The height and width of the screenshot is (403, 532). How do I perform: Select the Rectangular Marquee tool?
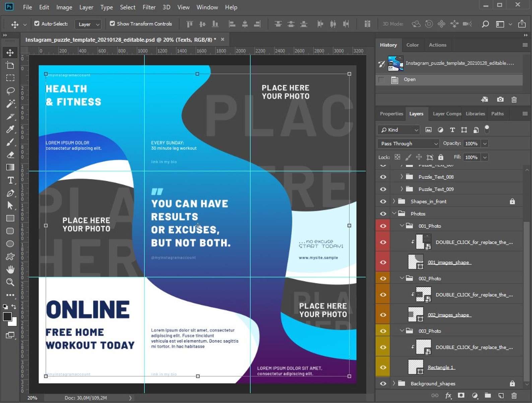[10, 78]
